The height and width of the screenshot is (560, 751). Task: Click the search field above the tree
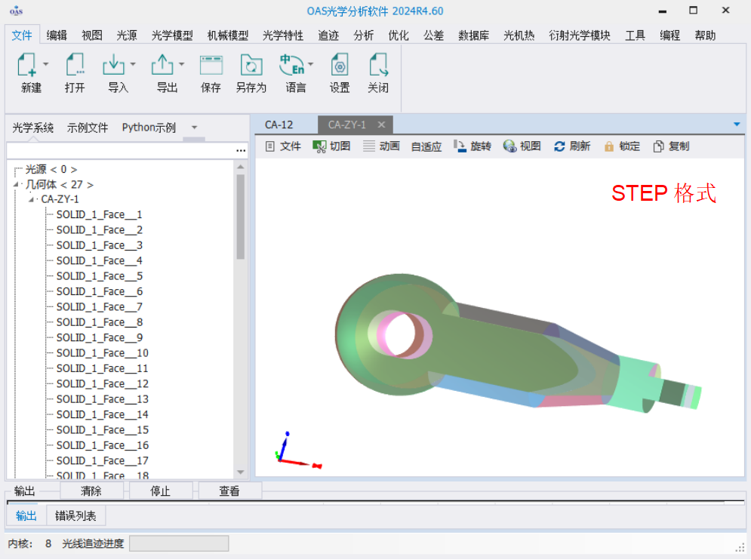point(121,150)
